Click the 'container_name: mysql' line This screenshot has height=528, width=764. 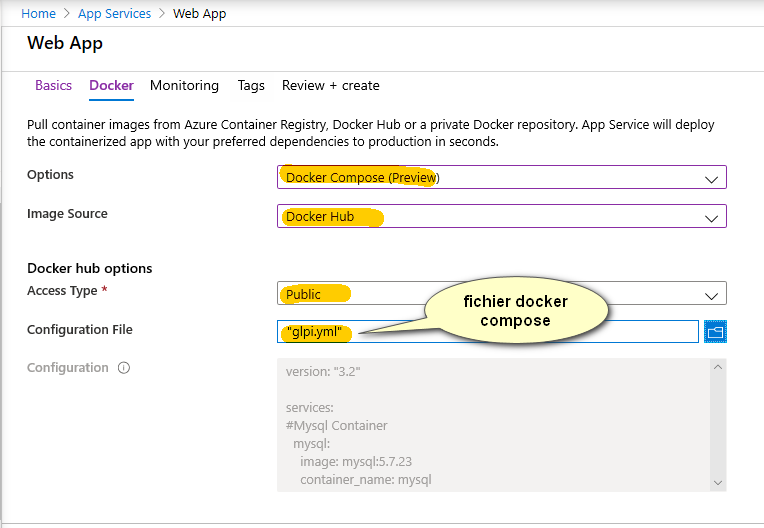[366, 480]
